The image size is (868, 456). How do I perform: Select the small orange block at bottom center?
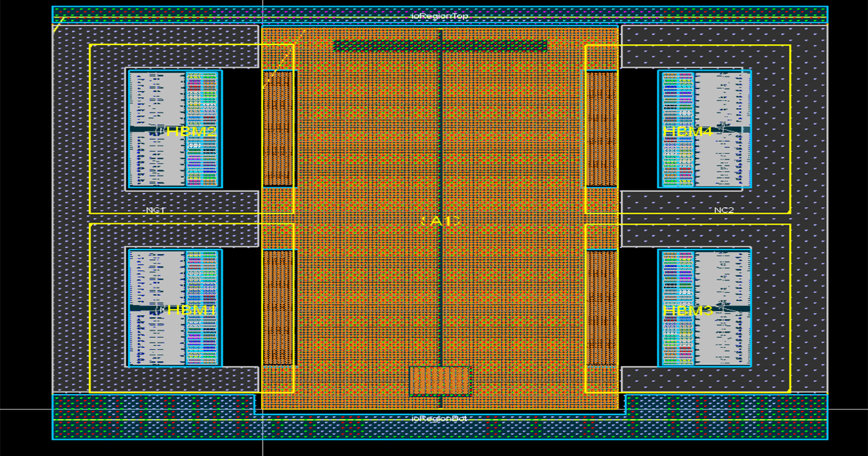click(x=439, y=381)
